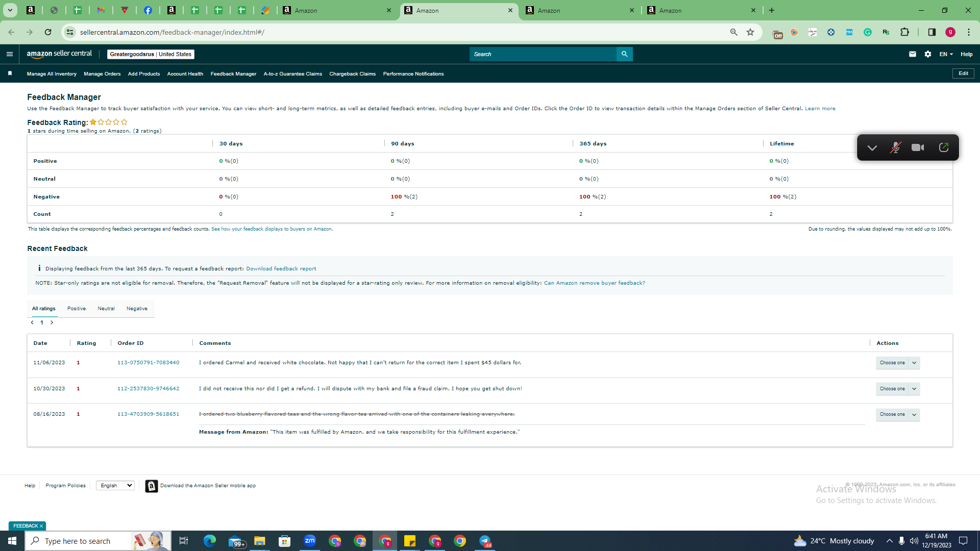The width and height of the screenshot is (980, 551).
Task: Click the FBA extension icon
Action: tap(849, 32)
